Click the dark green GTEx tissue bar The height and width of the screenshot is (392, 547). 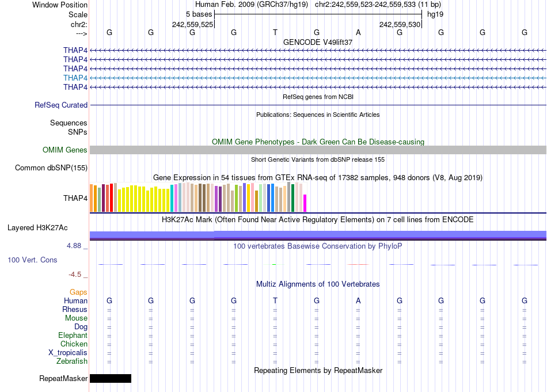293,198
